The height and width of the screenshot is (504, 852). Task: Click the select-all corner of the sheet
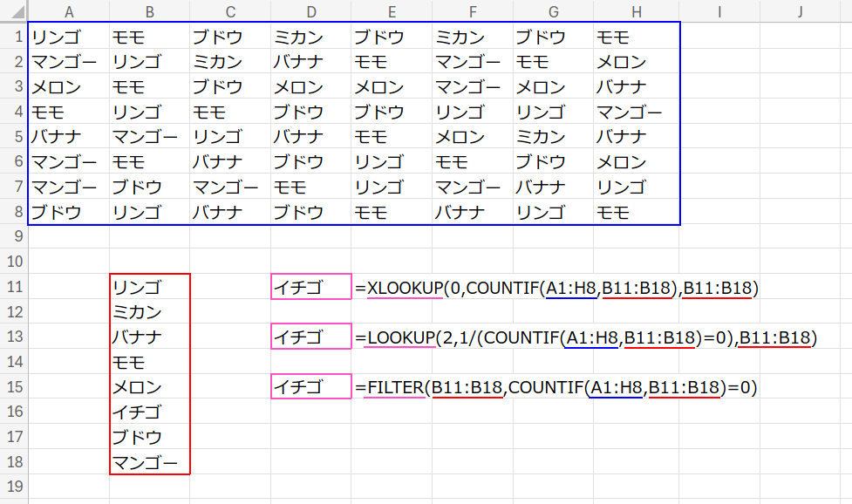(14, 10)
